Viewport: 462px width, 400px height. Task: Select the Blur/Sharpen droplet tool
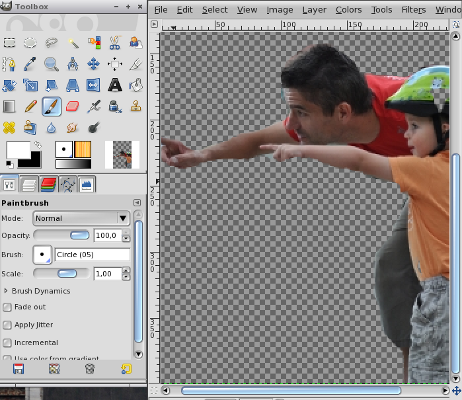(x=51, y=128)
